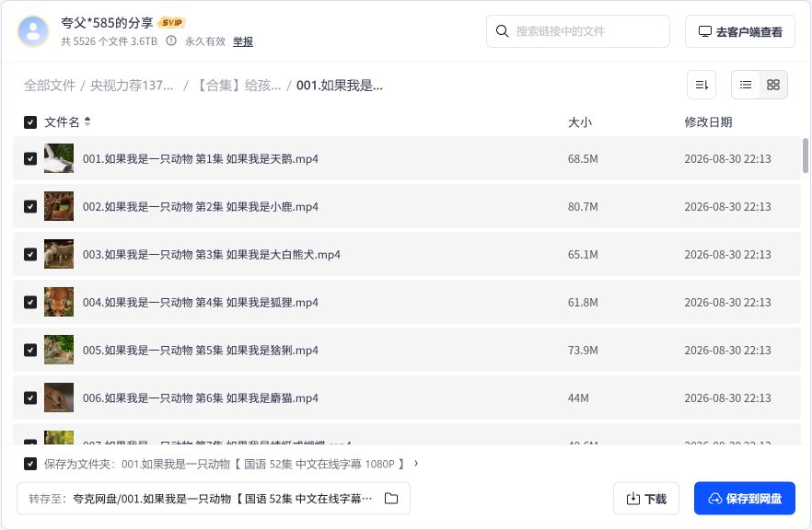Go to 全部文件 breadcrumb
The height and width of the screenshot is (530, 812).
(50, 86)
